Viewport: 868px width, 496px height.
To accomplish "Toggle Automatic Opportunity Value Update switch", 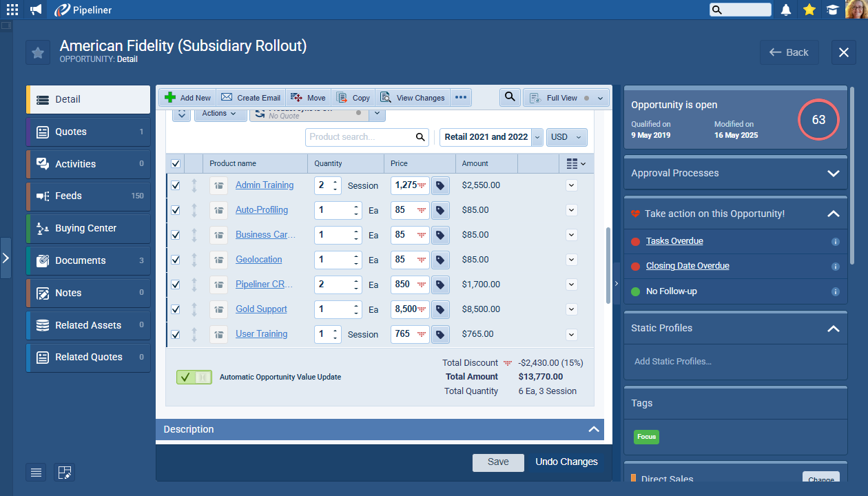I will pyautogui.click(x=194, y=377).
